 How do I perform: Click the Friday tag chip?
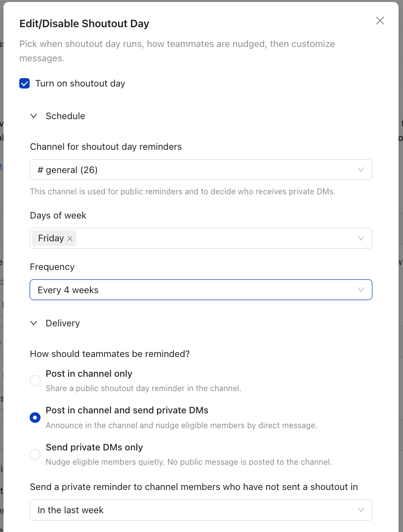point(51,238)
